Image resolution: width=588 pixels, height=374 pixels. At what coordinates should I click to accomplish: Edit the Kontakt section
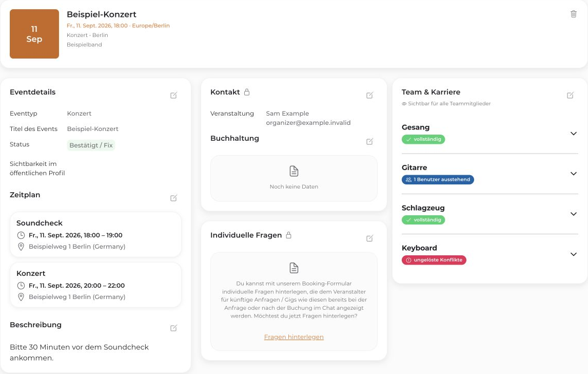[x=370, y=96]
